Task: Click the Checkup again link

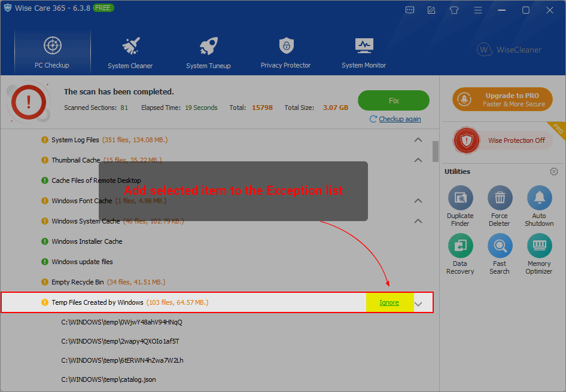Action: click(399, 119)
